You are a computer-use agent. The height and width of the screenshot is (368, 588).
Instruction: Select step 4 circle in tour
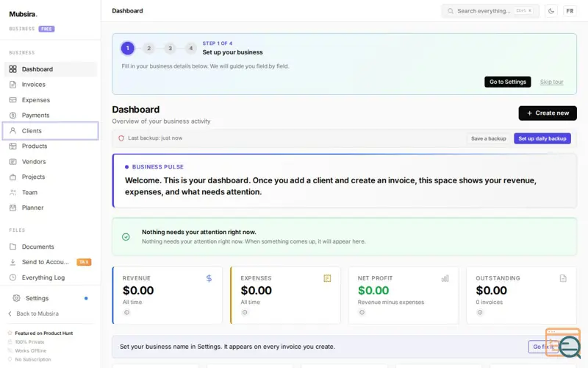tap(191, 48)
